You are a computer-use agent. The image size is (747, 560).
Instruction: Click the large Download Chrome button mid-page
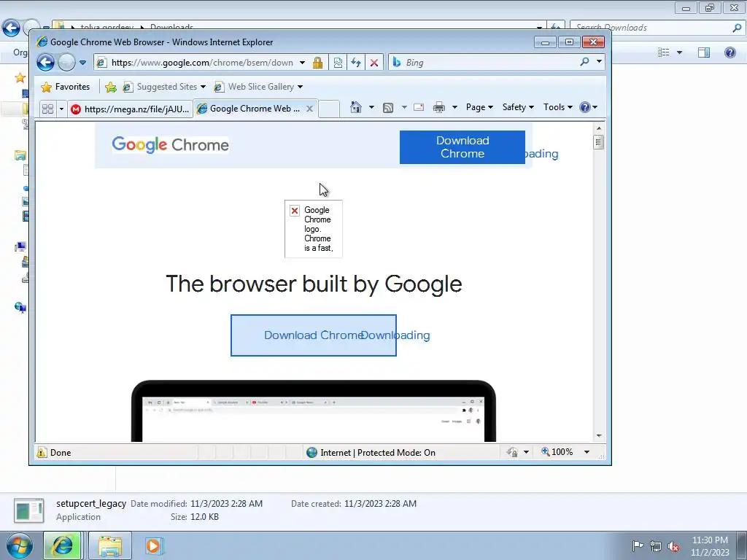[x=314, y=335]
